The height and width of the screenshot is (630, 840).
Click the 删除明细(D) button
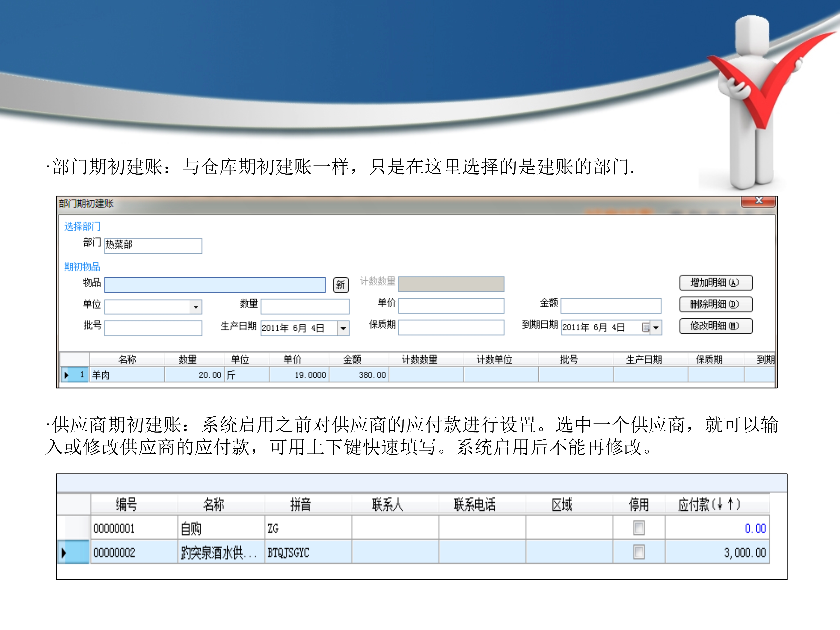click(716, 304)
